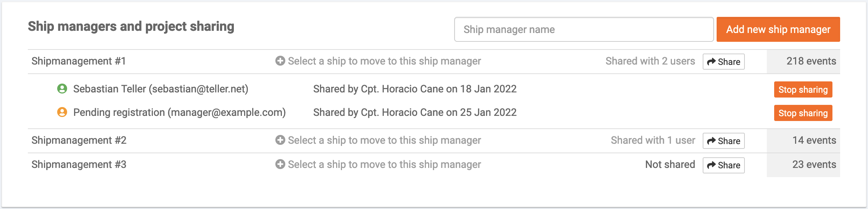The height and width of the screenshot is (209, 868).
Task: Click plus icon in Shipmanagement #2 row
Action: point(280,140)
